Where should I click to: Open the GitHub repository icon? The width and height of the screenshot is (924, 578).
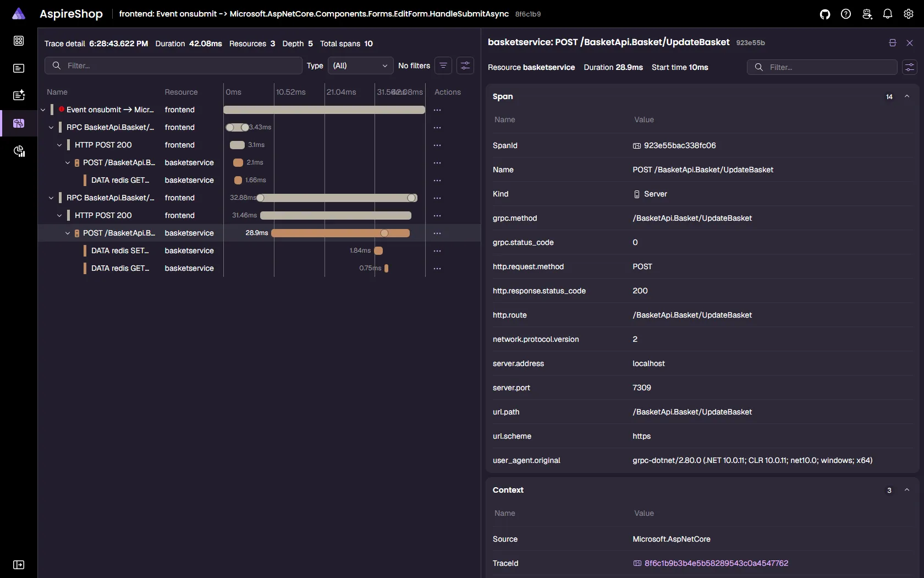pyautogui.click(x=825, y=14)
